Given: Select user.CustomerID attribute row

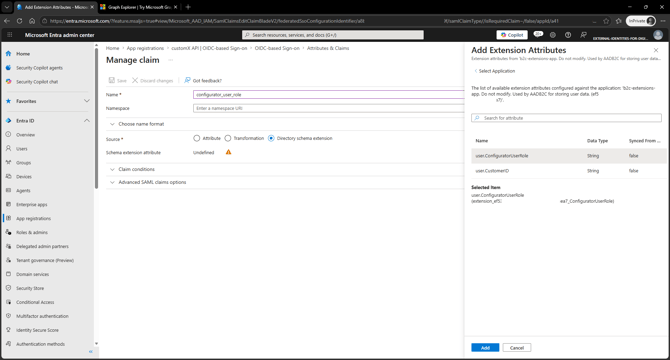Looking at the screenshot, I should [569, 171].
